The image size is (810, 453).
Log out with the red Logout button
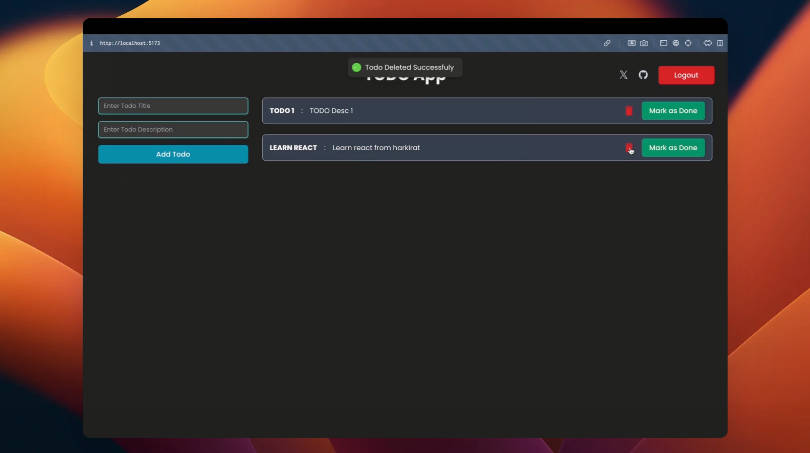point(686,75)
